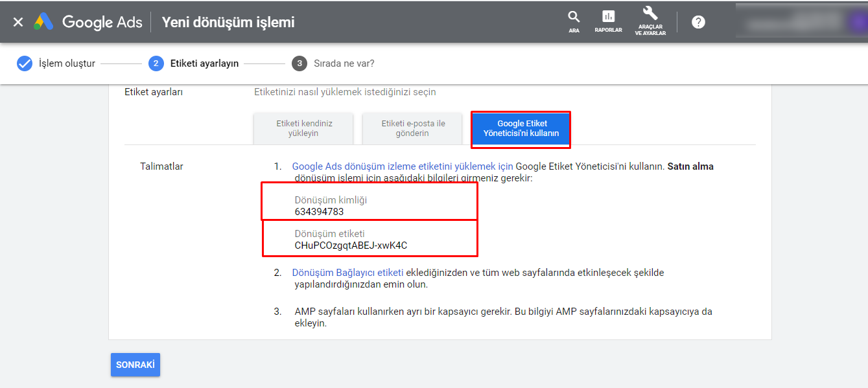Click the Dönüşüm kimliği label
The width and height of the screenshot is (868, 388).
(x=331, y=200)
